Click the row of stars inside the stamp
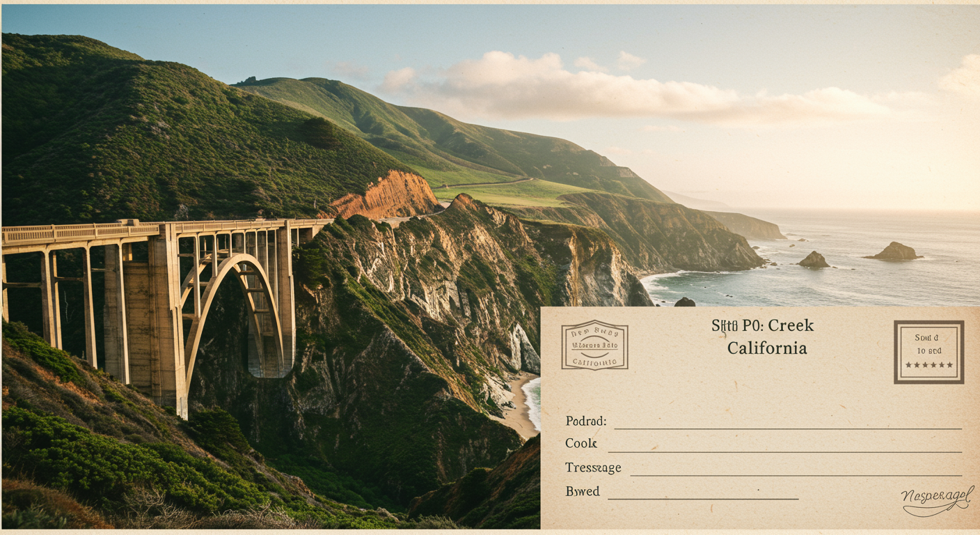The image size is (980, 535). click(928, 364)
